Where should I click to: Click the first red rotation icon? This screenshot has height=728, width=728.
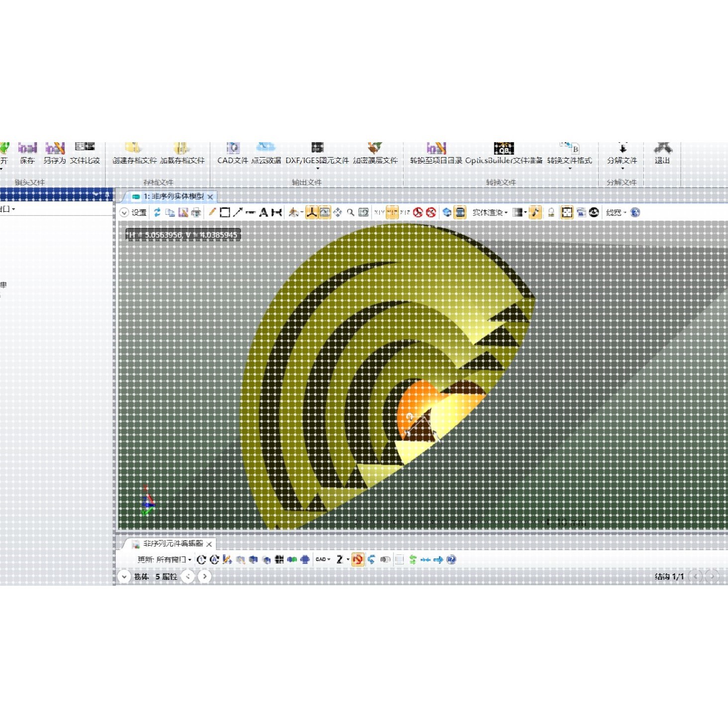[x=418, y=212]
